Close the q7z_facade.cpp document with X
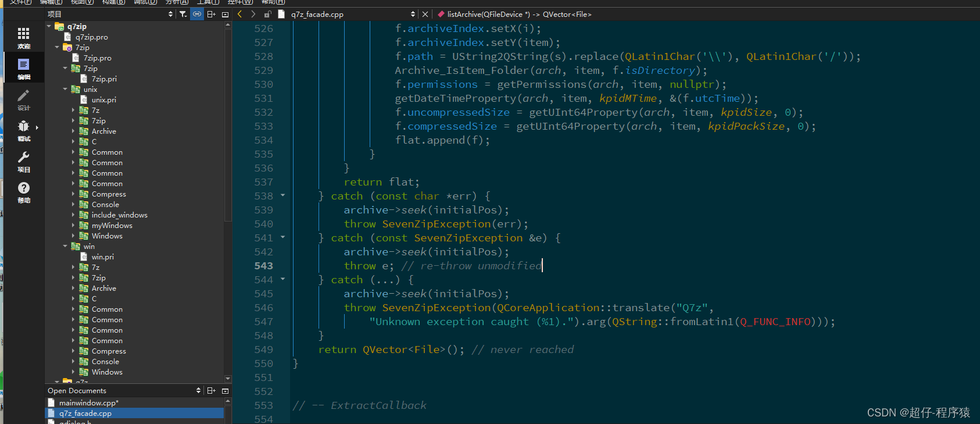This screenshot has height=424, width=980. (x=425, y=14)
